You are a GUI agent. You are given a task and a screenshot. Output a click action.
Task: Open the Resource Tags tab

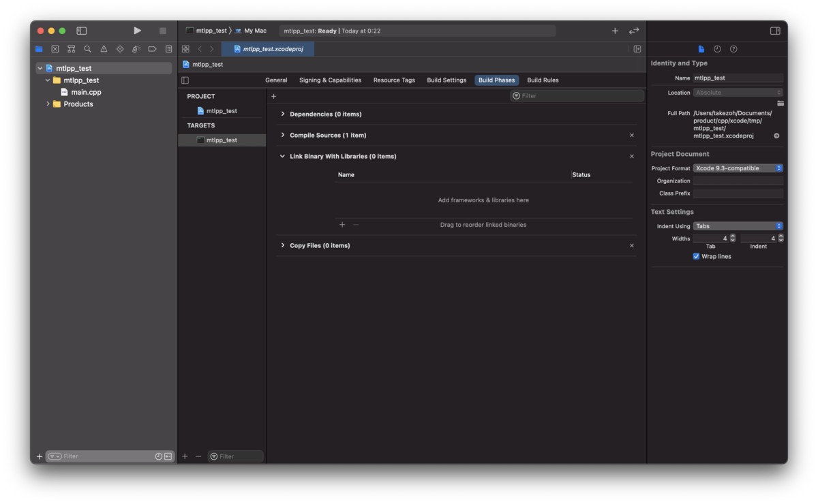(x=394, y=80)
